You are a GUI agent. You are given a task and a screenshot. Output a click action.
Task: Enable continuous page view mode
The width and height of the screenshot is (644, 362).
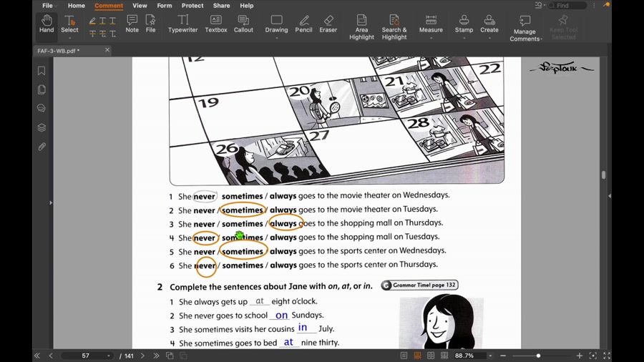pyautogui.click(x=417, y=356)
